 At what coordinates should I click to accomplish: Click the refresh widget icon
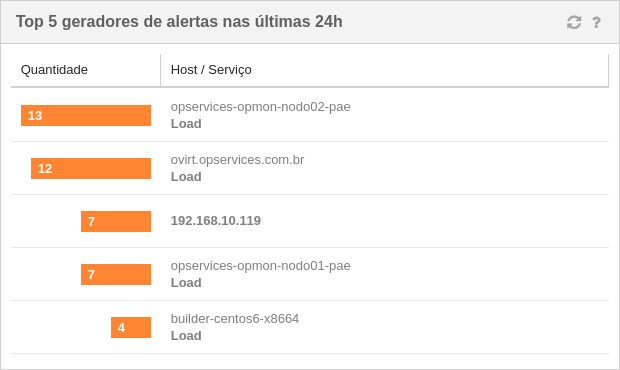[x=574, y=22]
